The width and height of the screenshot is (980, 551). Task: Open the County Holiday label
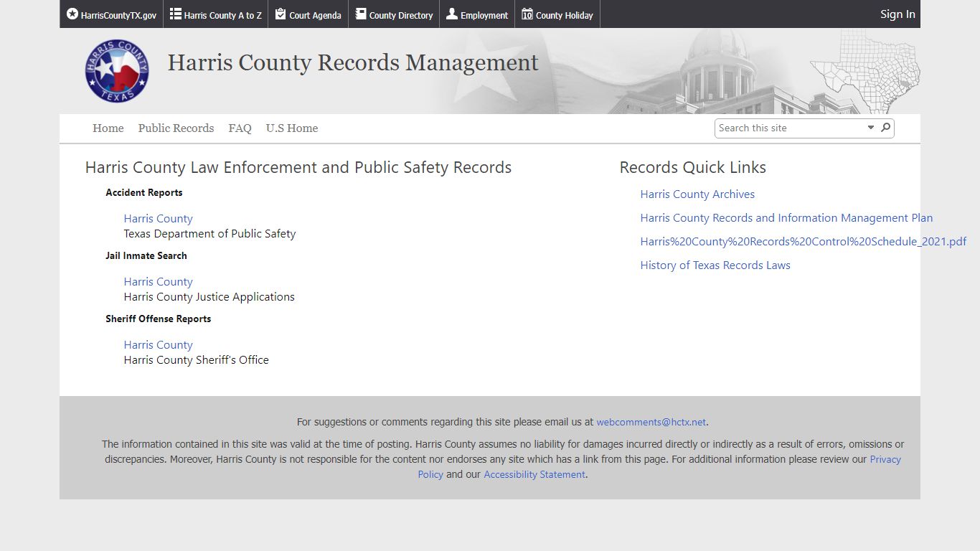click(565, 15)
